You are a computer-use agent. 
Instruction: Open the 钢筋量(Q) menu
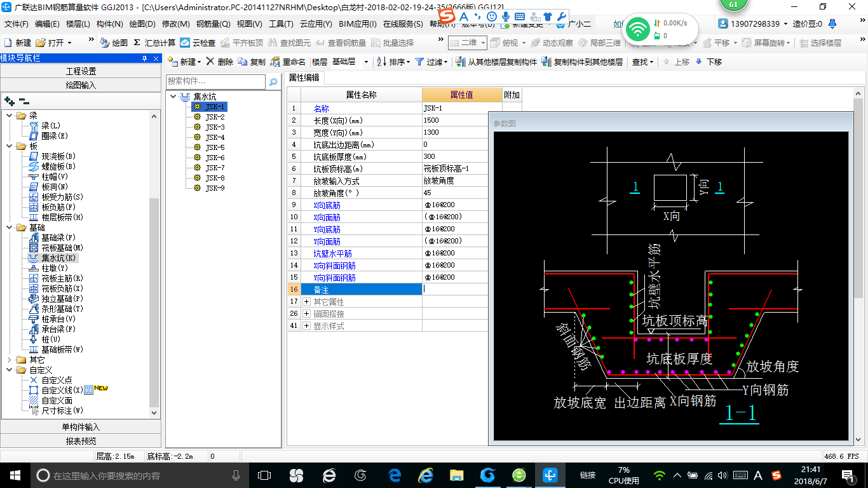point(213,24)
